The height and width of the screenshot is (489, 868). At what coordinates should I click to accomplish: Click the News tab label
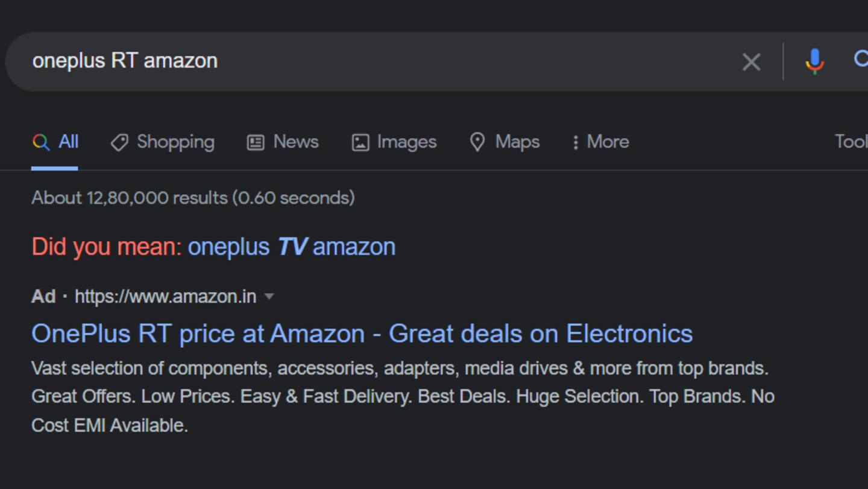(x=296, y=142)
